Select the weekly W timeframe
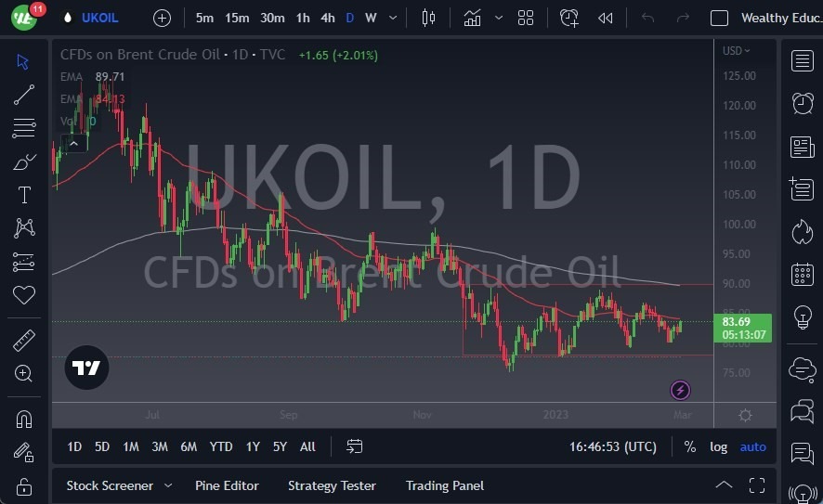Screen dimensions: 823x504 click(371, 18)
